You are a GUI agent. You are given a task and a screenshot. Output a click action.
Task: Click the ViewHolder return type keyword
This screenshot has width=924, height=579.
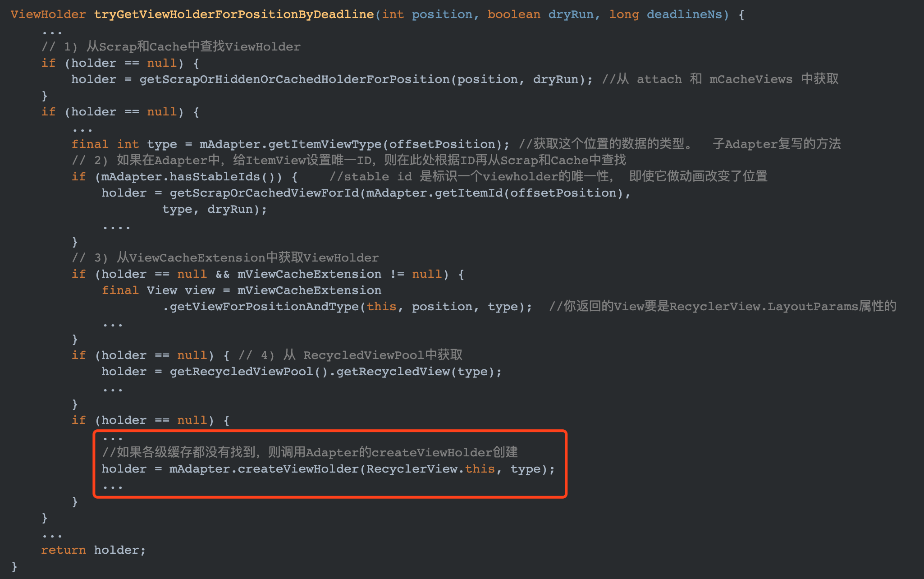(x=48, y=14)
